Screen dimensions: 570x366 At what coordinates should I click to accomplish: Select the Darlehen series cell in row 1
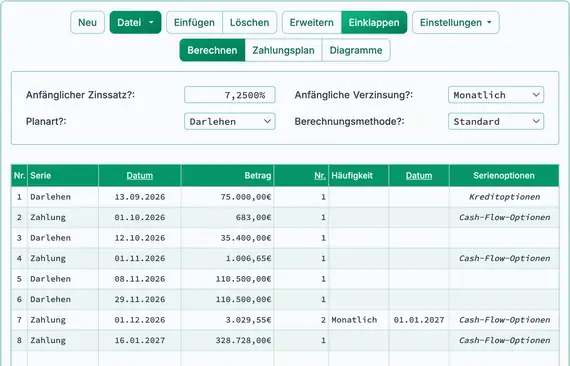pos(63,197)
